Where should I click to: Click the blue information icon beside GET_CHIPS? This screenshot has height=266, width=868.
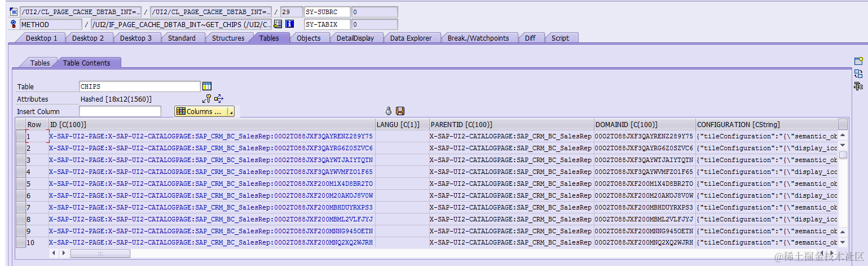coord(290,24)
